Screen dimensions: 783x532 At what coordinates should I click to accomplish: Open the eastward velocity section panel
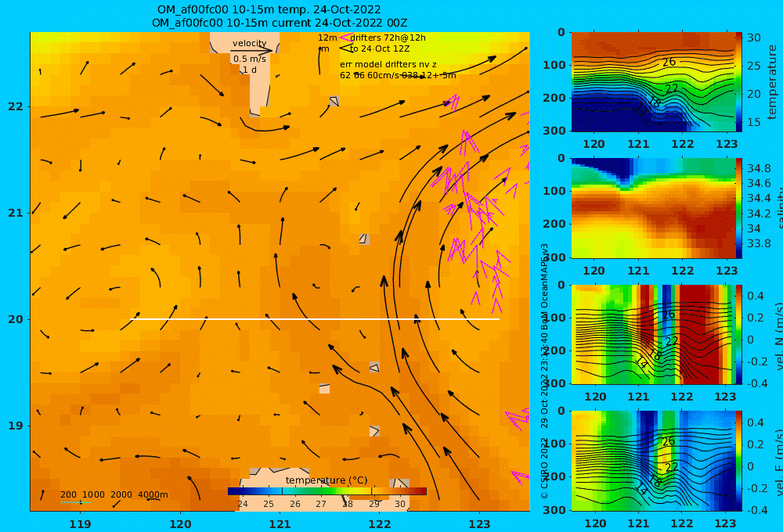(653, 461)
